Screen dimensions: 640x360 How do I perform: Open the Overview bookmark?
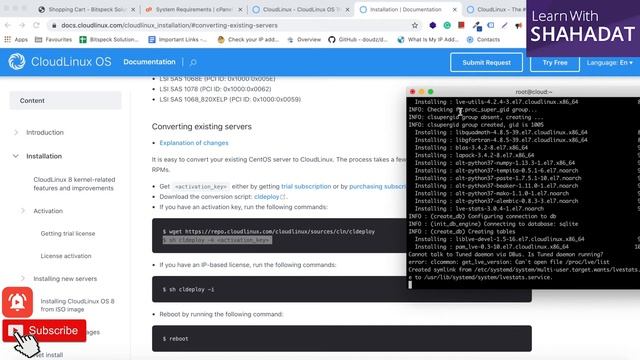click(x=304, y=40)
